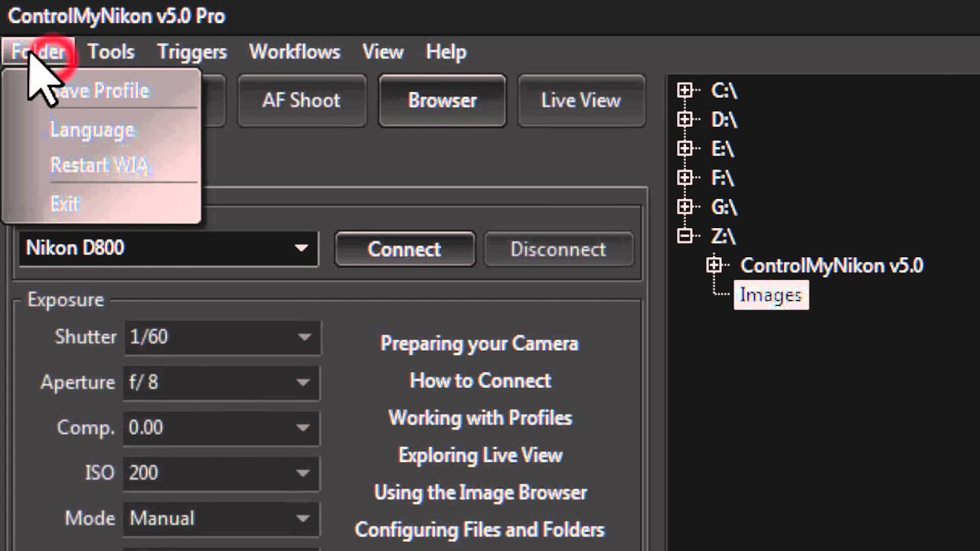Expand the D:\ drive node
980x551 pixels.
coord(684,119)
